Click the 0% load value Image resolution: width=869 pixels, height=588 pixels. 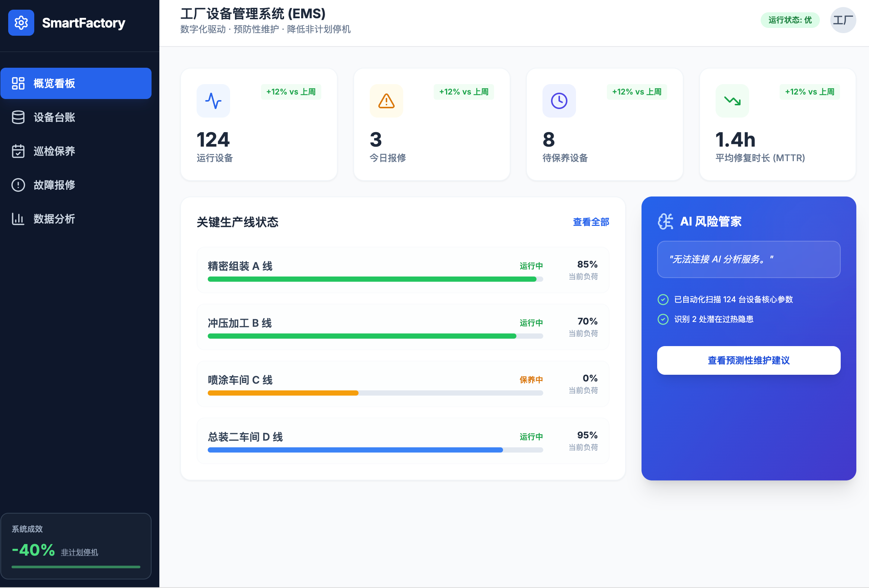[x=590, y=378]
